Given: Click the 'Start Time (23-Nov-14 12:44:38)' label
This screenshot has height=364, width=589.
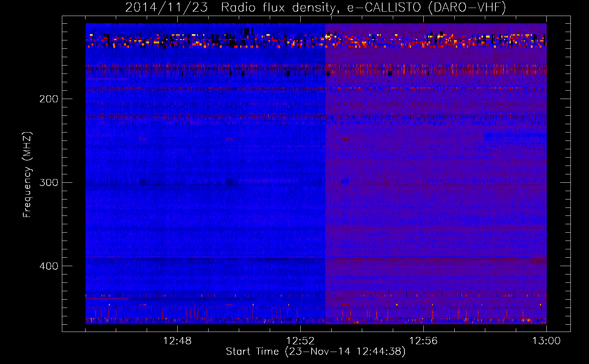Looking at the screenshot, I should (316, 352).
